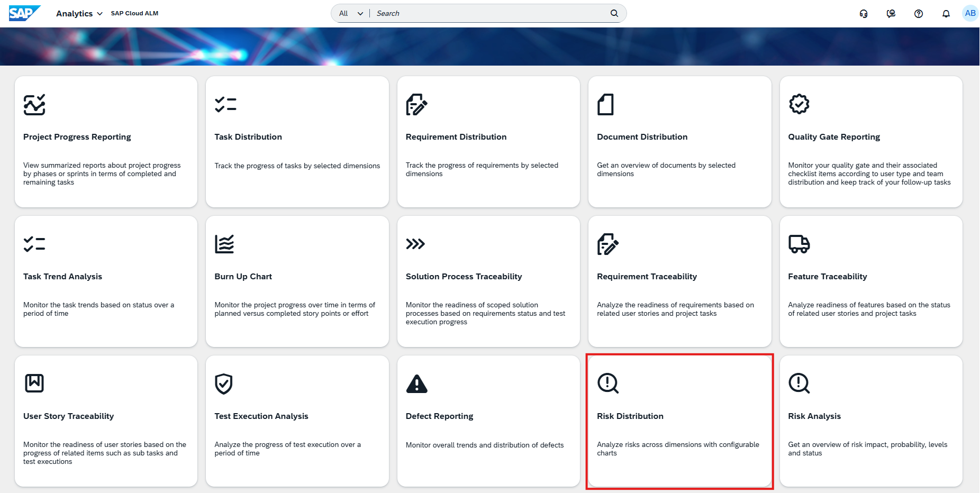Click the Test Execution Analysis shield icon
The image size is (980, 493).
click(224, 384)
